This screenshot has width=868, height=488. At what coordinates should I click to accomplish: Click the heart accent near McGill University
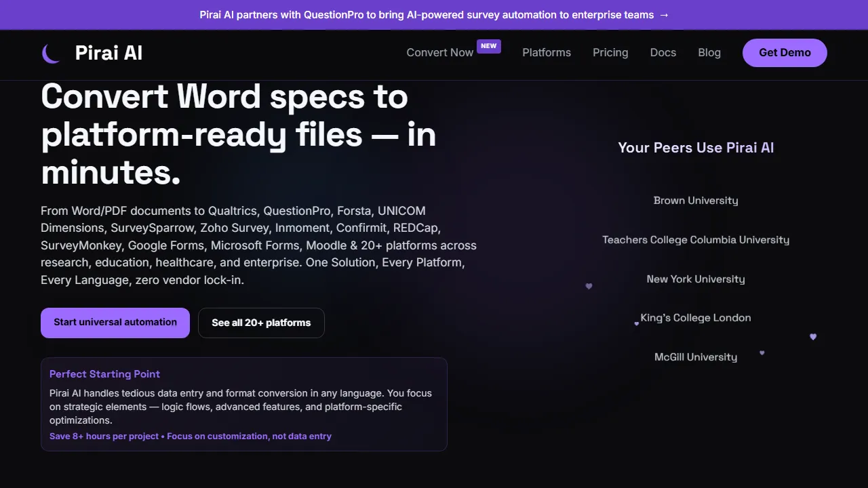[x=762, y=352]
